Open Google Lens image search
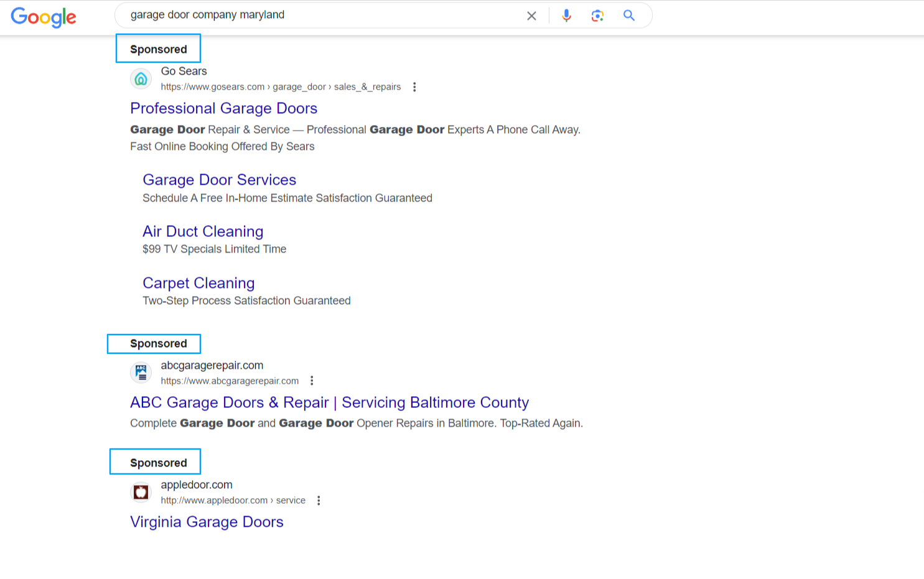The height and width of the screenshot is (579, 924). click(597, 15)
